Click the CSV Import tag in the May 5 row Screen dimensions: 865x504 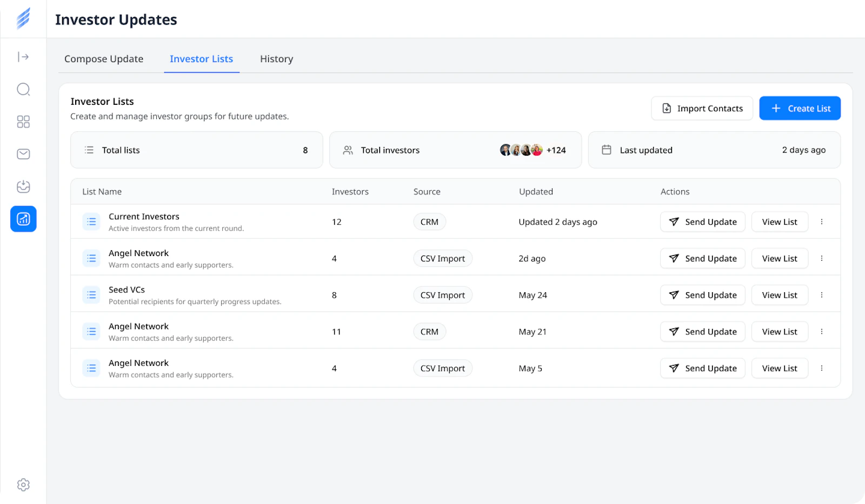(x=443, y=368)
